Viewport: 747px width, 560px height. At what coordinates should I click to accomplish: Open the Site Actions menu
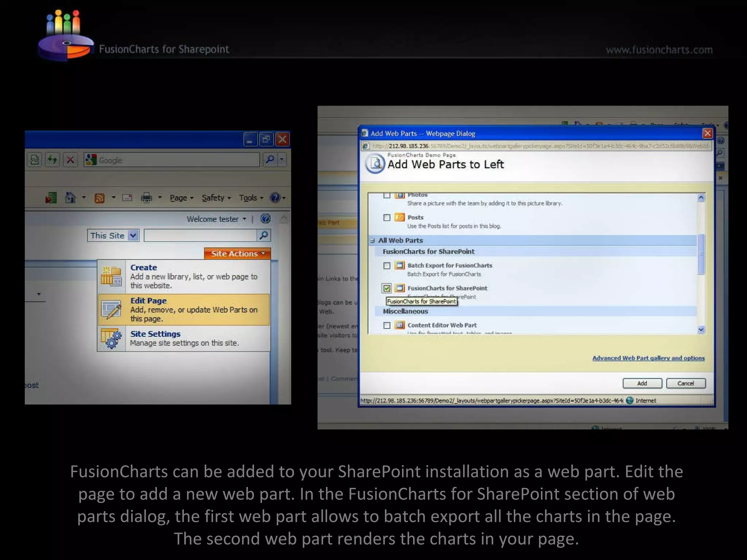[x=237, y=254]
